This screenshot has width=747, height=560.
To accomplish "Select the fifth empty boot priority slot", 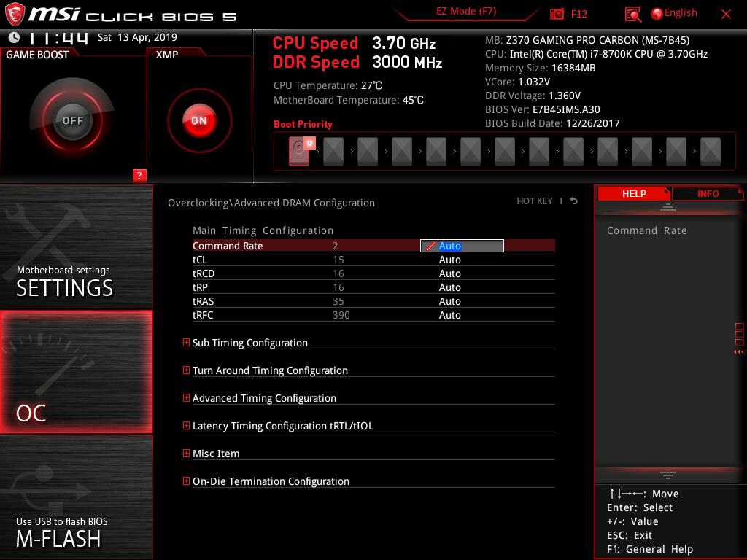I will [x=471, y=152].
